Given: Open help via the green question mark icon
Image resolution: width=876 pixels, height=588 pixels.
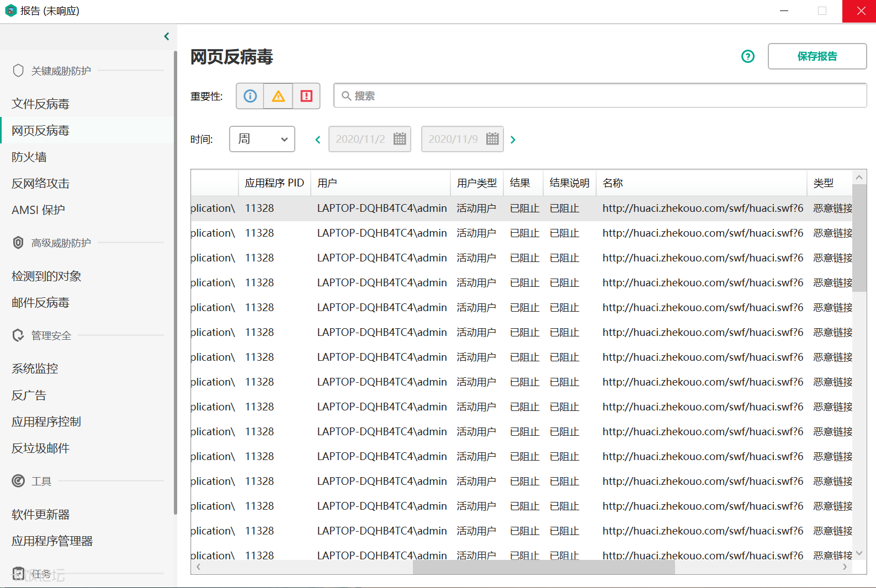Looking at the screenshot, I should click(748, 56).
